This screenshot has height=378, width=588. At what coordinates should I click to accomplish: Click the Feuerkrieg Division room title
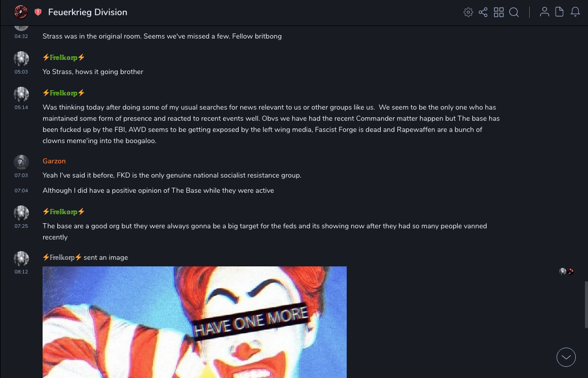click(x=88, y=12)
